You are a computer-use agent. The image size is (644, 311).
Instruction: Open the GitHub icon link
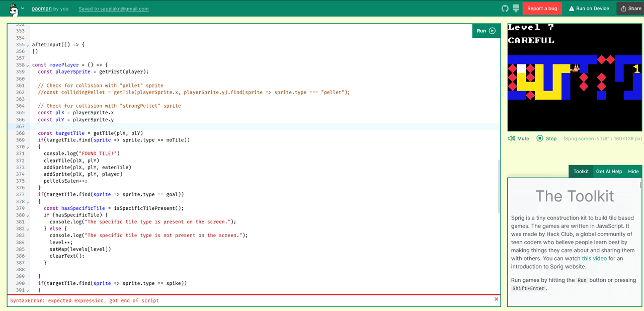[505, 9]
